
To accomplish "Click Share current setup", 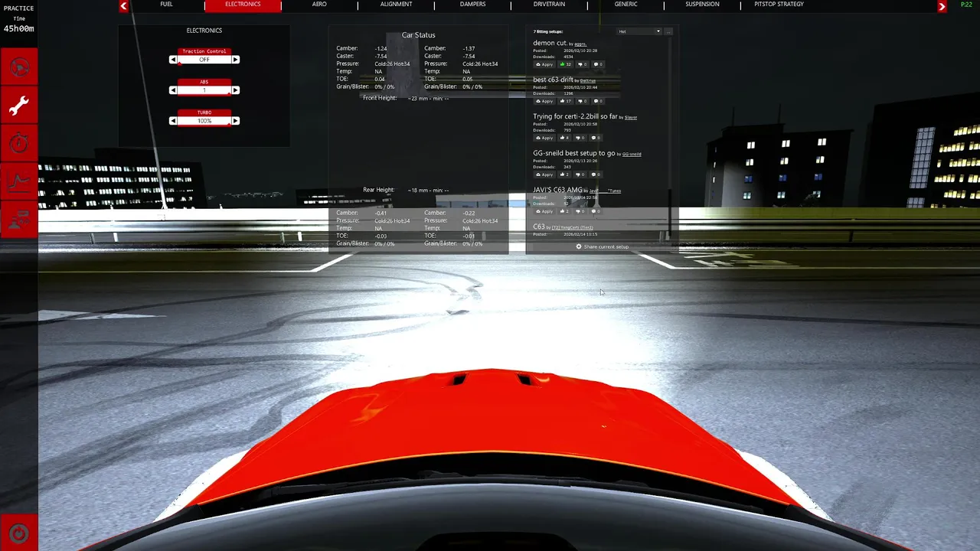I will click(603, 246).
